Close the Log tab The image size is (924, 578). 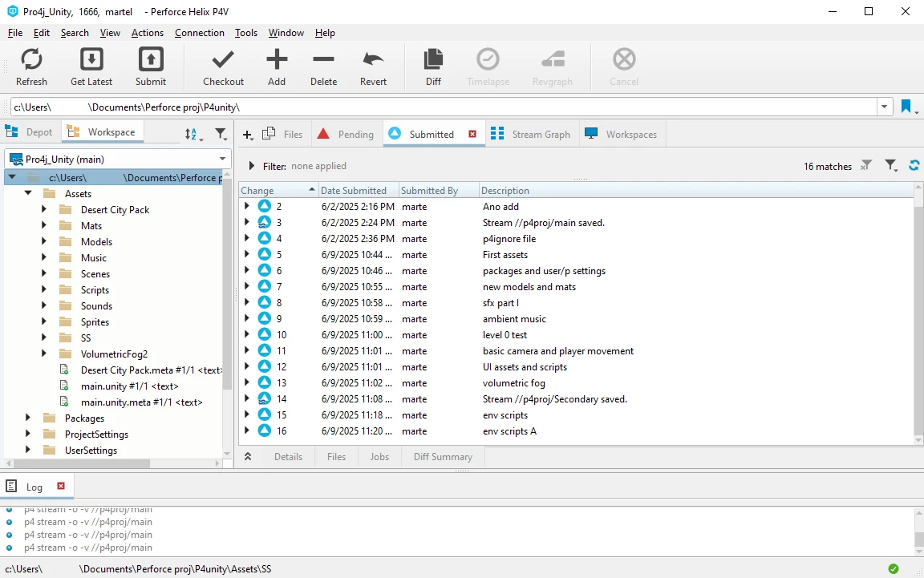point(61,486)
